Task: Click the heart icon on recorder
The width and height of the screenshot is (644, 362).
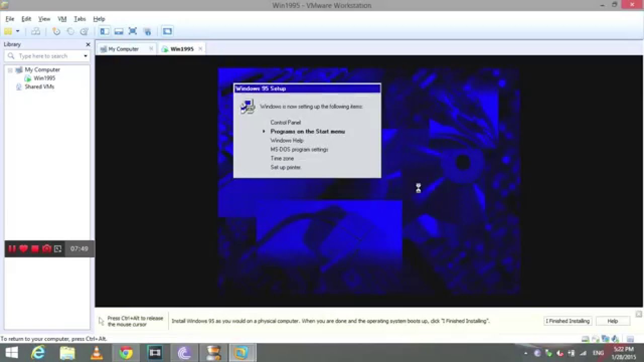Action: point(23,248)
